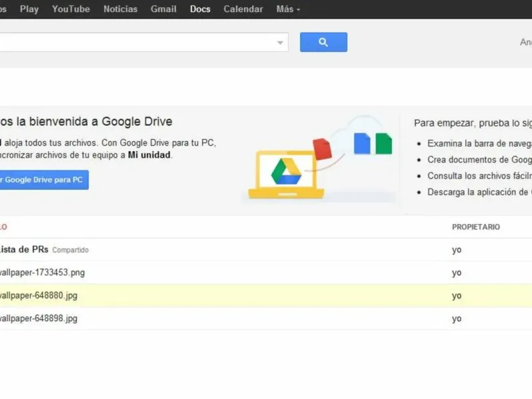Focus the Drive search input field
Screen dimensions: 532x399
tap(133, 43)
